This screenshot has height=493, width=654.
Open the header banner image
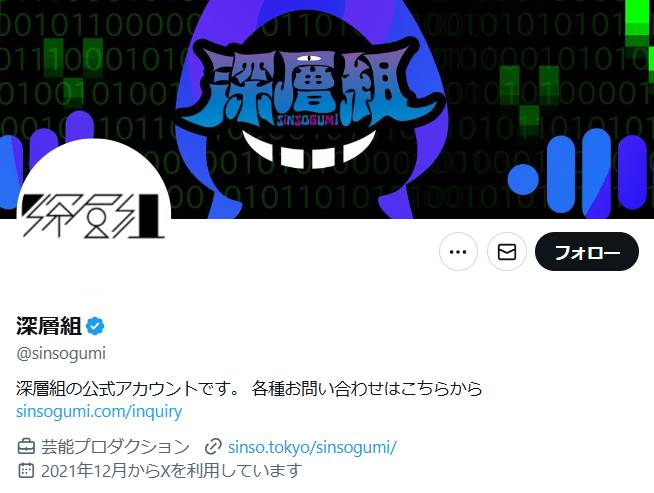(x=327, y=109)
